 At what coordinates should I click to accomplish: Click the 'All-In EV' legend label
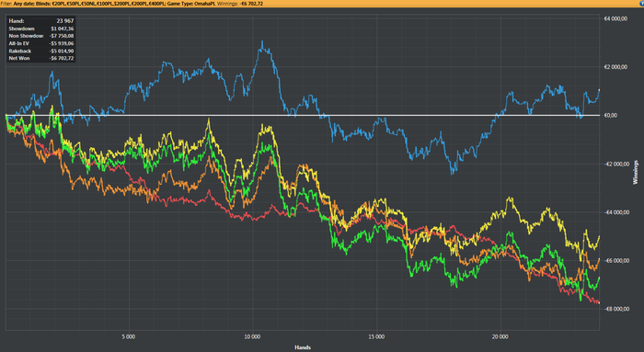19,43
